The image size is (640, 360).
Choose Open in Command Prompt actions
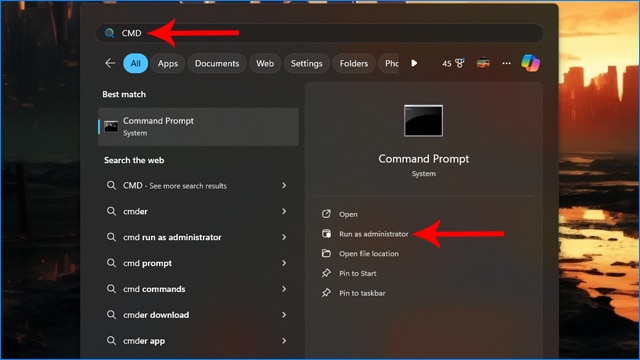[x=348, y=214]
